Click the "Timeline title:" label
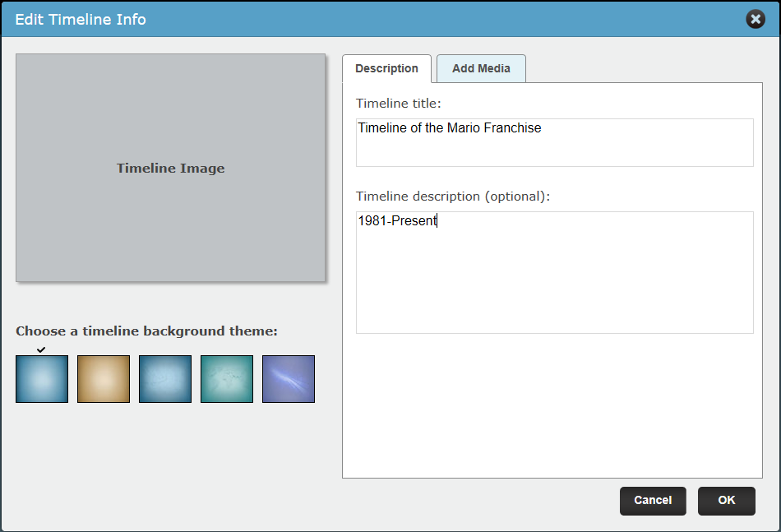 (x=399, y=103)
